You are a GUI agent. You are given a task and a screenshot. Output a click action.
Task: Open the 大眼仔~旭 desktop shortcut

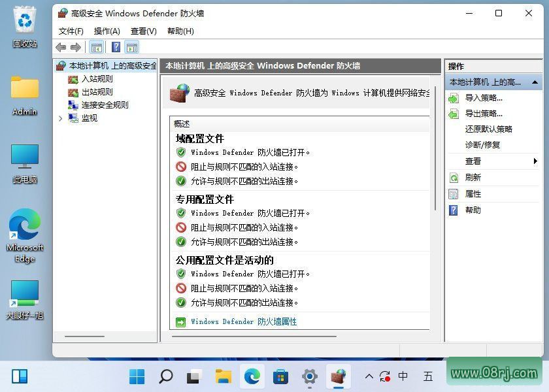pos(25,300)
